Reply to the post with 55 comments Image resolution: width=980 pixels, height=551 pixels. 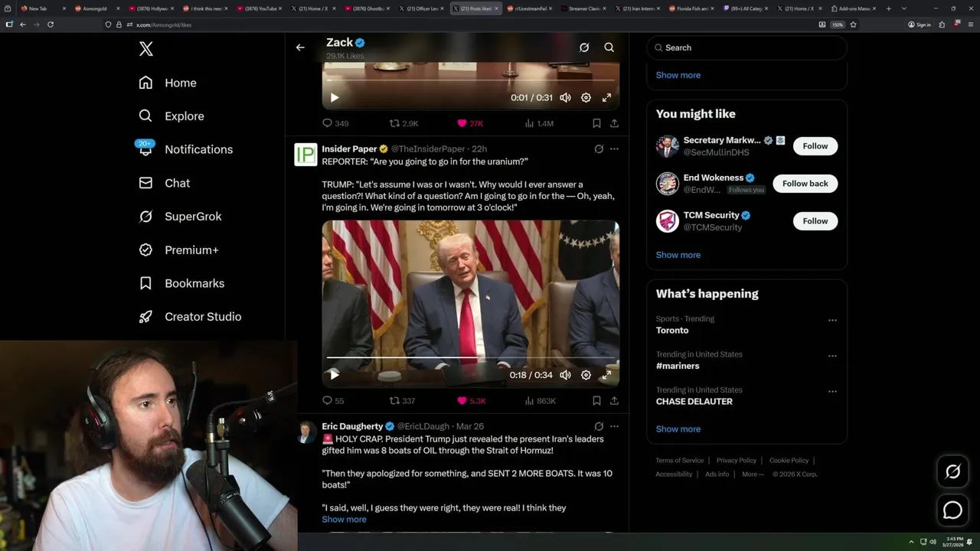pos(333,400)
